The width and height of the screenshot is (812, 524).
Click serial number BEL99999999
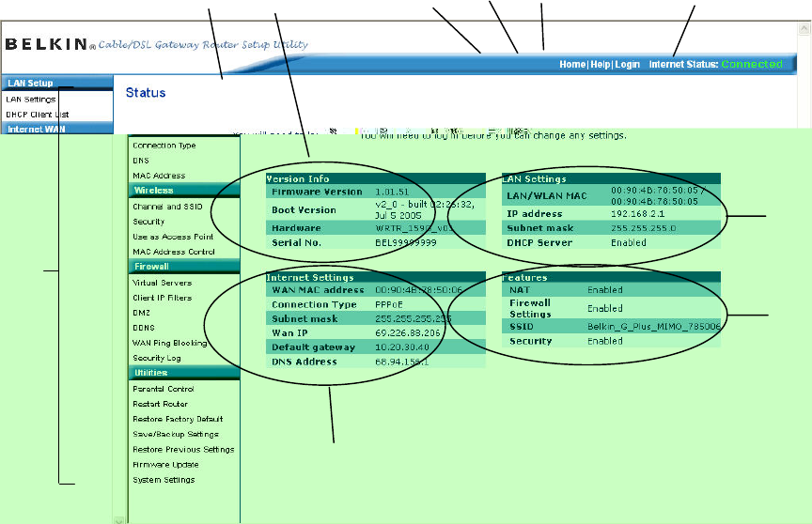405,242
